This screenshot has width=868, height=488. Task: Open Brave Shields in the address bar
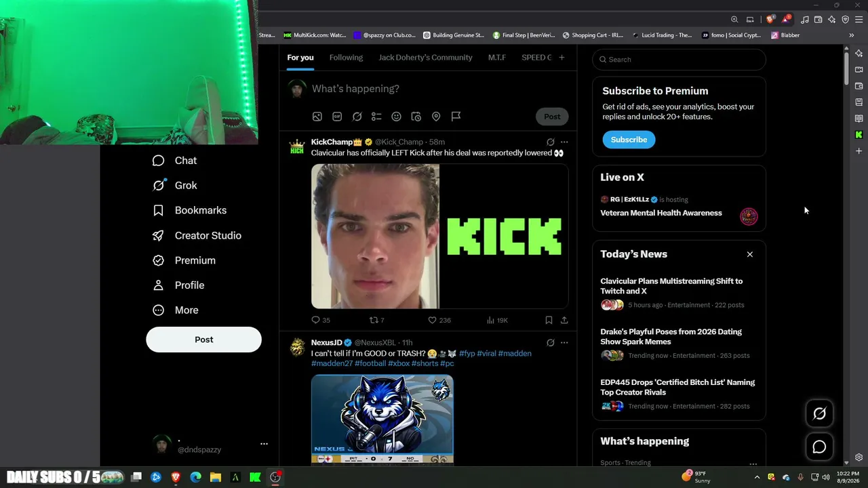click(770, 20)
